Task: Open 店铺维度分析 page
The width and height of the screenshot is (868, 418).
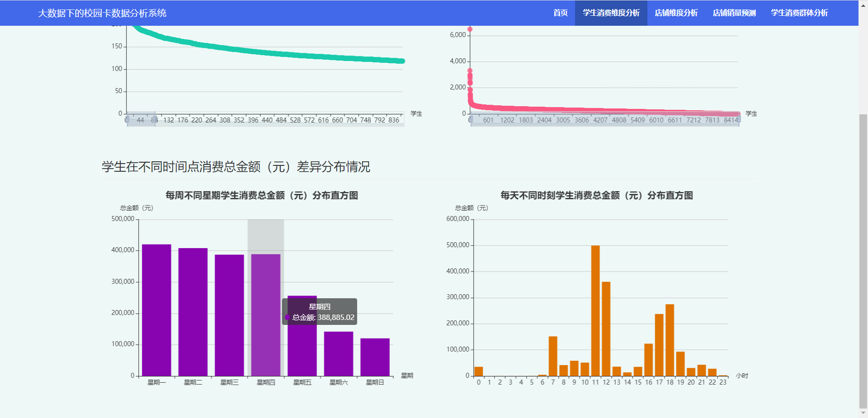Action: [x=676, y=13]
